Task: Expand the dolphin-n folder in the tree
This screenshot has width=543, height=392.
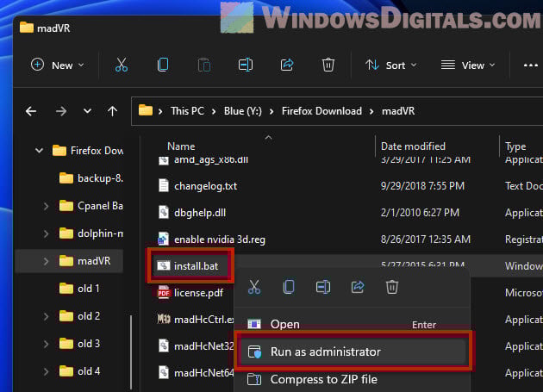Action: [46, 233]
